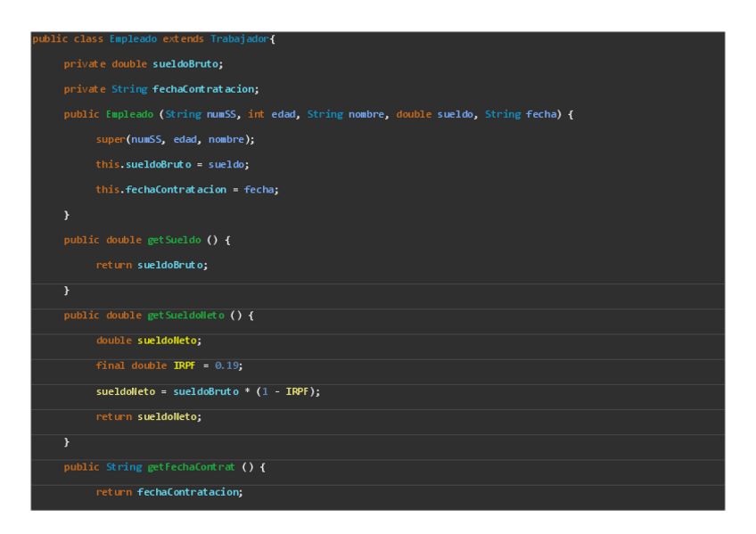Click the Empleado constructor name

pyautogui.click(x=129, y=114)
